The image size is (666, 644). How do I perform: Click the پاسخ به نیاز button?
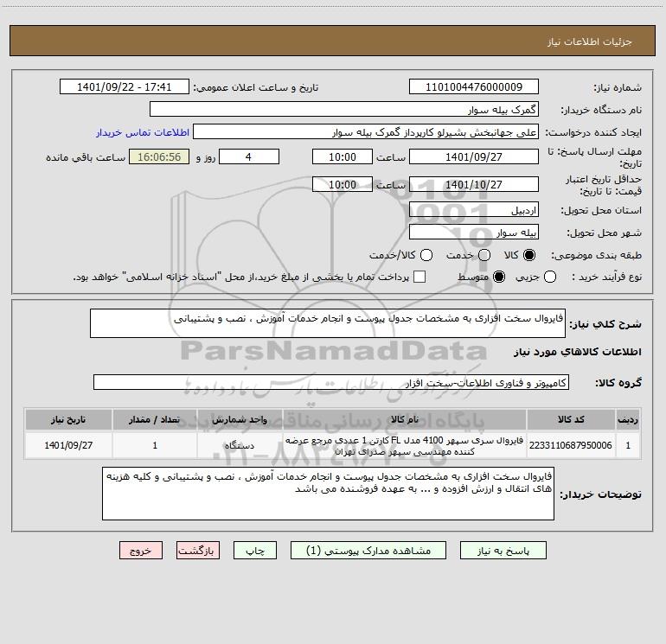[503, 551]
